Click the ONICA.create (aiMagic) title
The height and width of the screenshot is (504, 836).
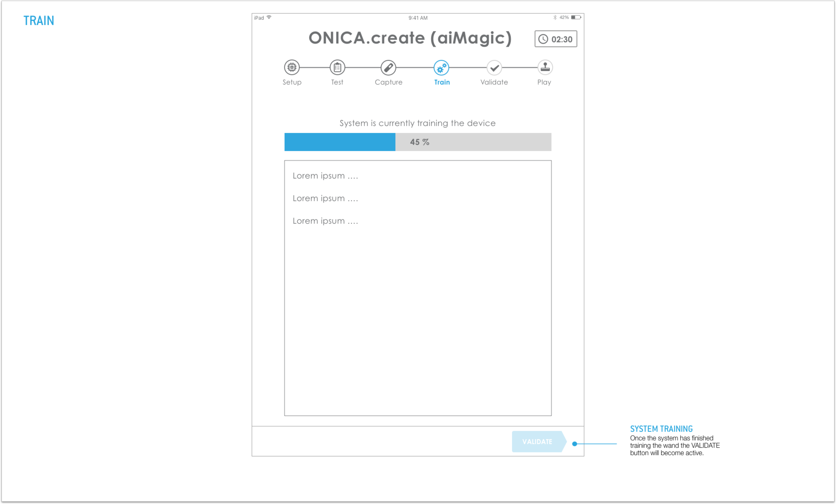[410, 38]
